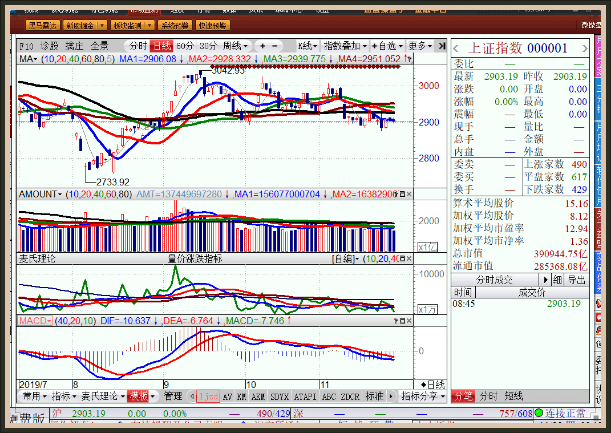This screenshot has width=611, height=433.
Task: Close the AMOUNT indicator panel
Action: [x=409, y=194]
